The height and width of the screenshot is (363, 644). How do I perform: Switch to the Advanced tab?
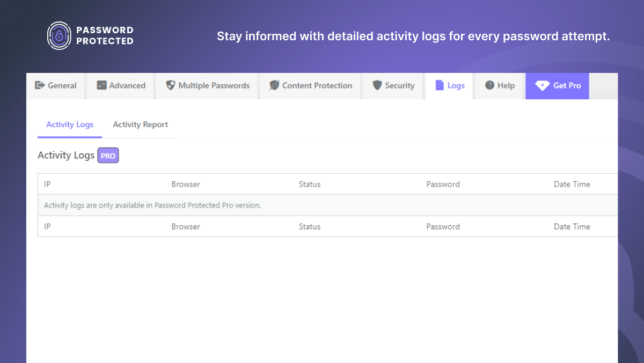pos(121,86)
